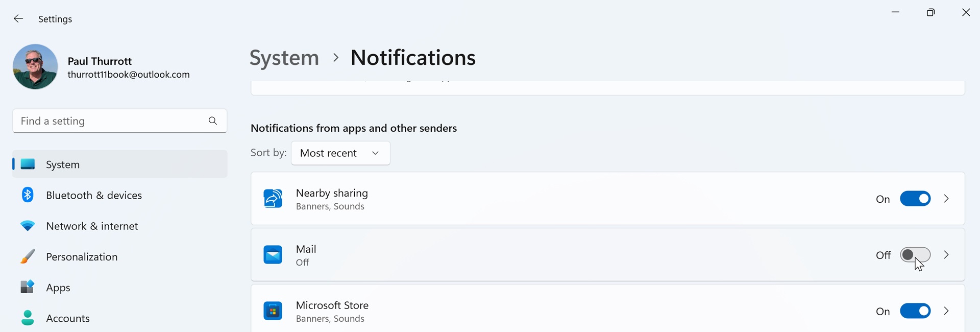Enable Mail notifications toggle
The image size is (980, 332).
[915, 255]
